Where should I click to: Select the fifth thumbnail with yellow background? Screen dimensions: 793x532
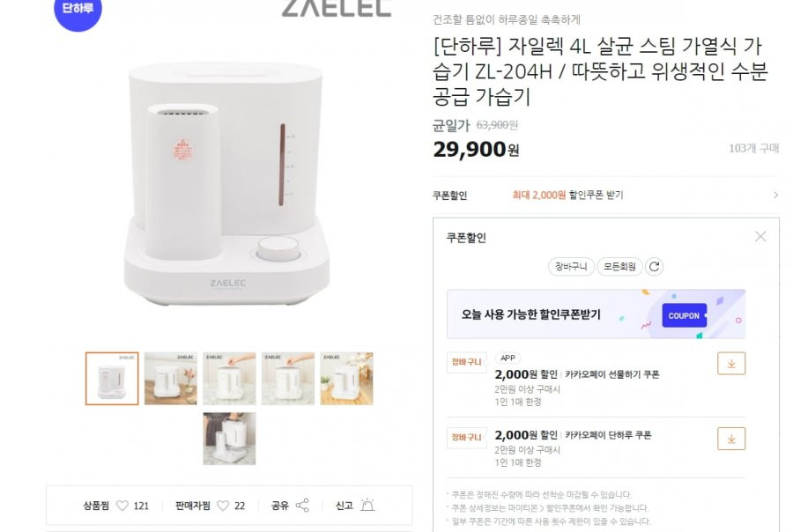347,379
